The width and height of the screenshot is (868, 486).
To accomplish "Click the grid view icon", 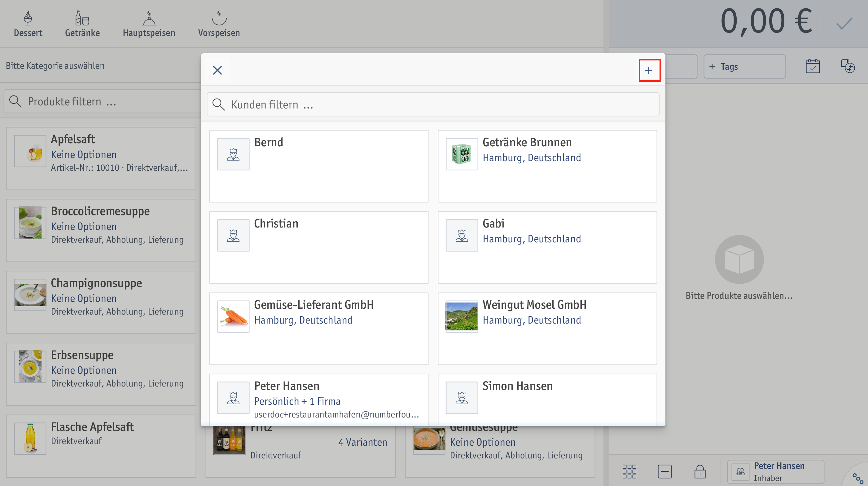I will [x=629, y=471].
